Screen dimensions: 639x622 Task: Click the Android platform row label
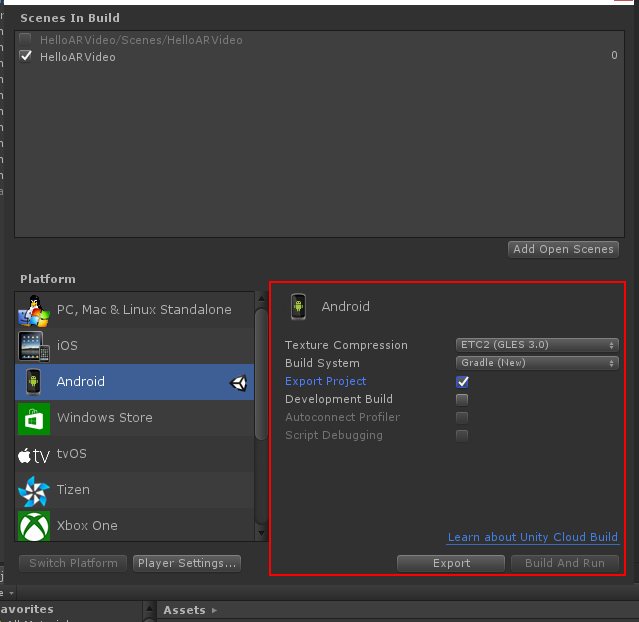click(81, 382)
